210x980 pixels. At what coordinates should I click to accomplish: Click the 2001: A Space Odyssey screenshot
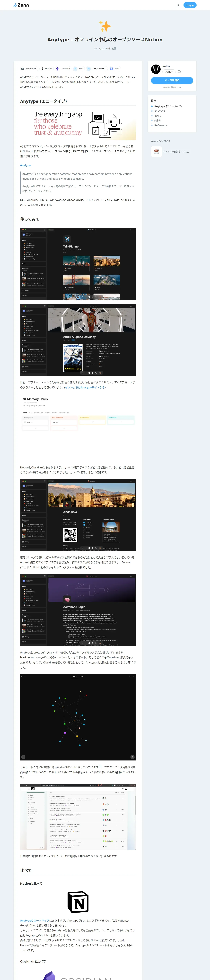[x=78, y=340]
